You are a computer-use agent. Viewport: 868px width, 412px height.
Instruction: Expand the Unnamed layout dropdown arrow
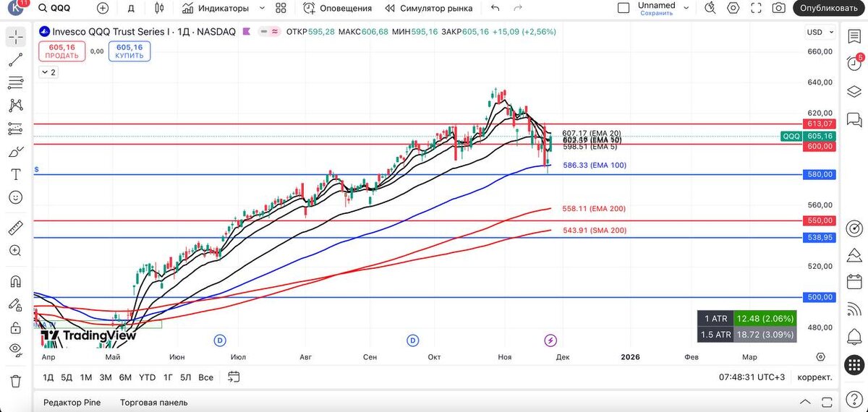(x=686, y=8)
